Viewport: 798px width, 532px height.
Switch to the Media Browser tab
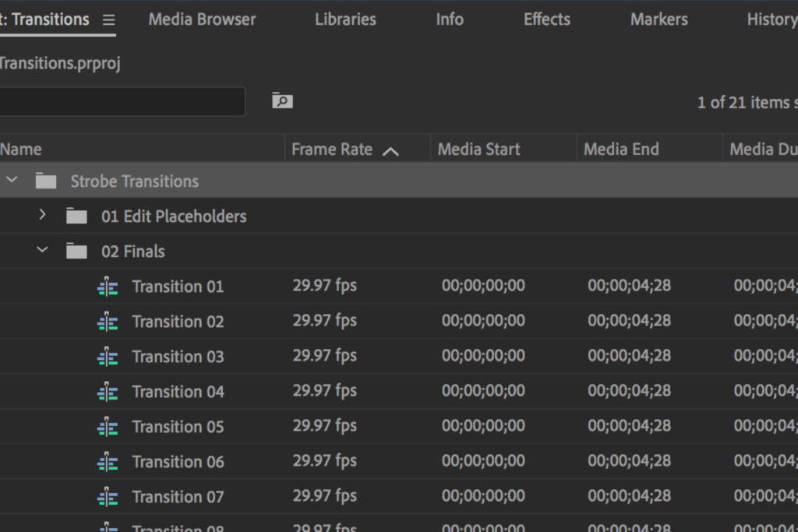(x=202, y=19)
